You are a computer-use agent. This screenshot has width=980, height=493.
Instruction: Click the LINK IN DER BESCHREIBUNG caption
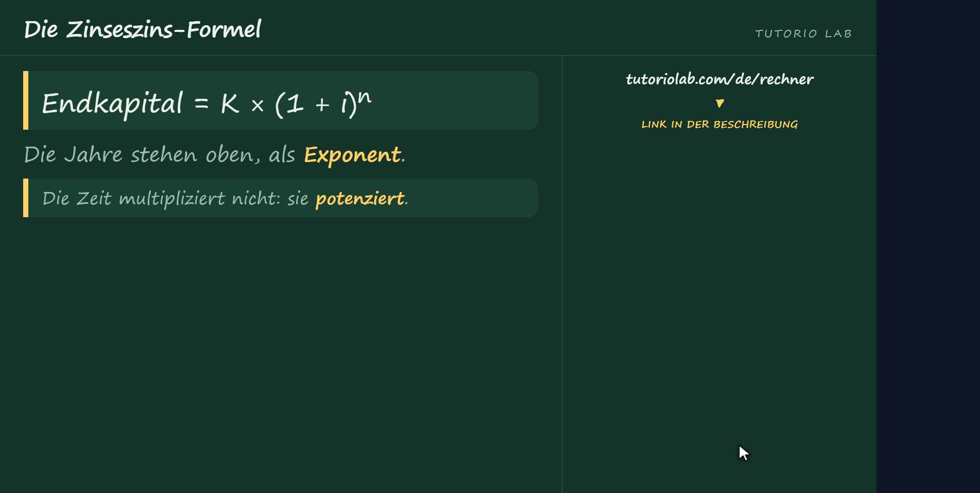[719, 124]
